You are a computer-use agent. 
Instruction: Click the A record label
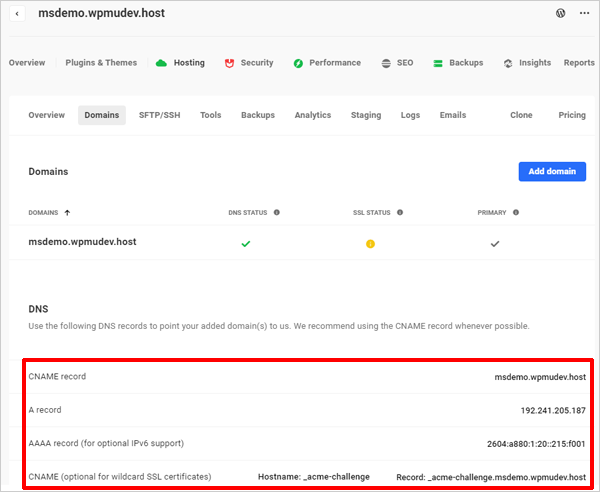tap(45, 410)
